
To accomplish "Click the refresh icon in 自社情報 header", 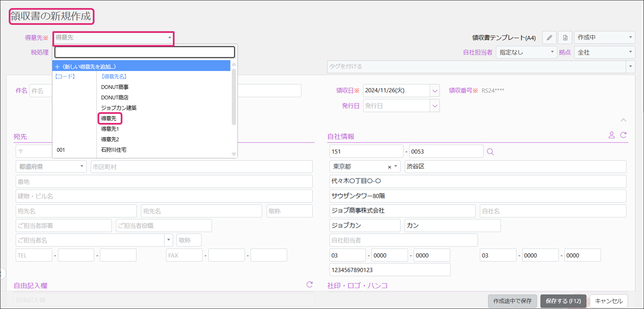I will point(623,135).
